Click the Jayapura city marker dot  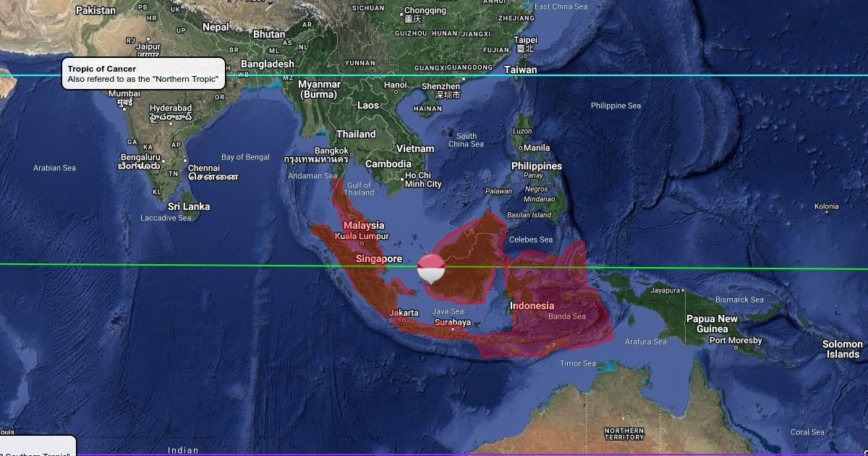683,290
